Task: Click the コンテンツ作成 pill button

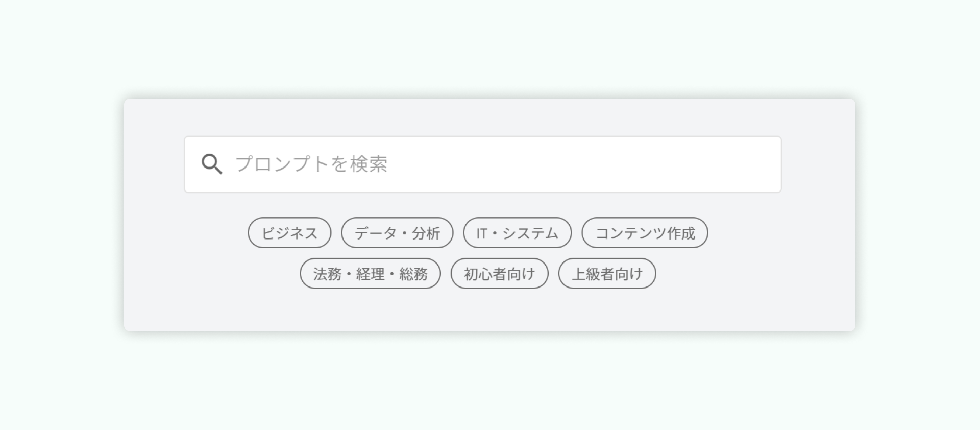Action: (x=645, y=232)
